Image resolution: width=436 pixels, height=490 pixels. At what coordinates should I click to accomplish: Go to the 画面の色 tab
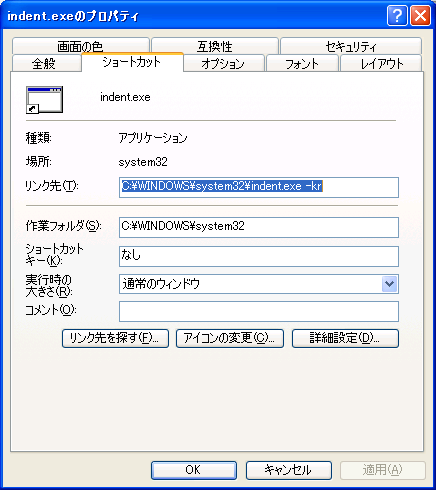tap(80, 46)
